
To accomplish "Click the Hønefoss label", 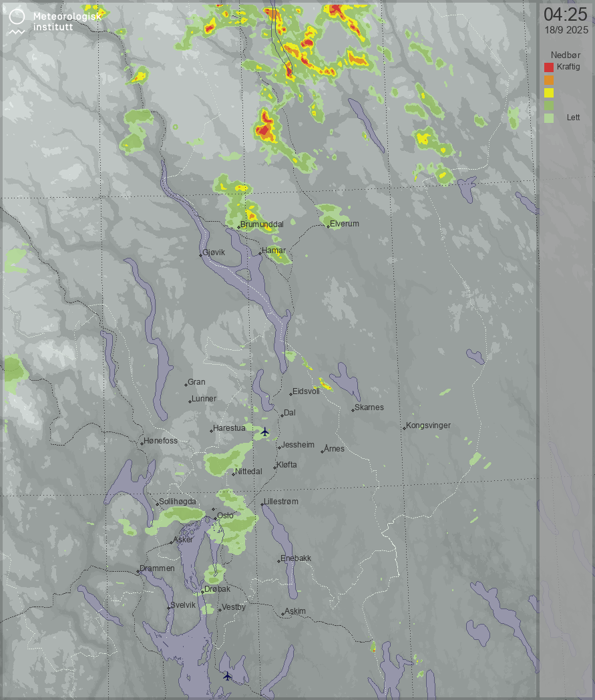I will [160, 441].
